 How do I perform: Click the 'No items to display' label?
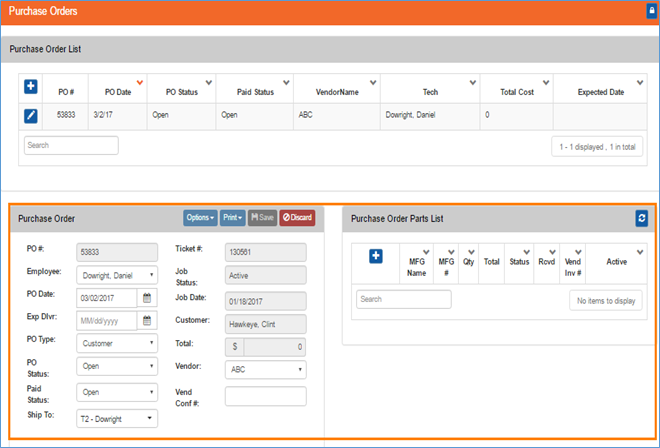[606, 301]
